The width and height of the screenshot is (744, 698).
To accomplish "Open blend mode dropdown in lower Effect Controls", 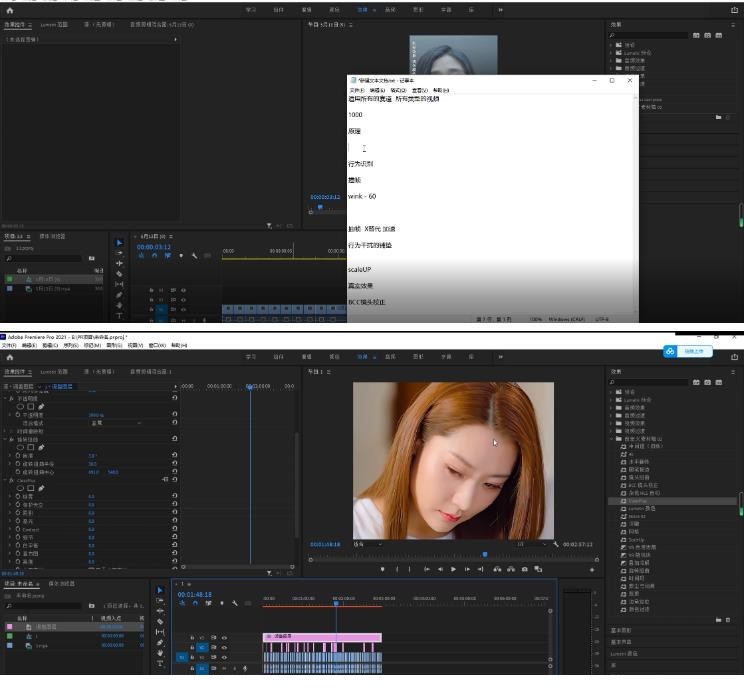I will pyautogui.click(x=116, y=423).
